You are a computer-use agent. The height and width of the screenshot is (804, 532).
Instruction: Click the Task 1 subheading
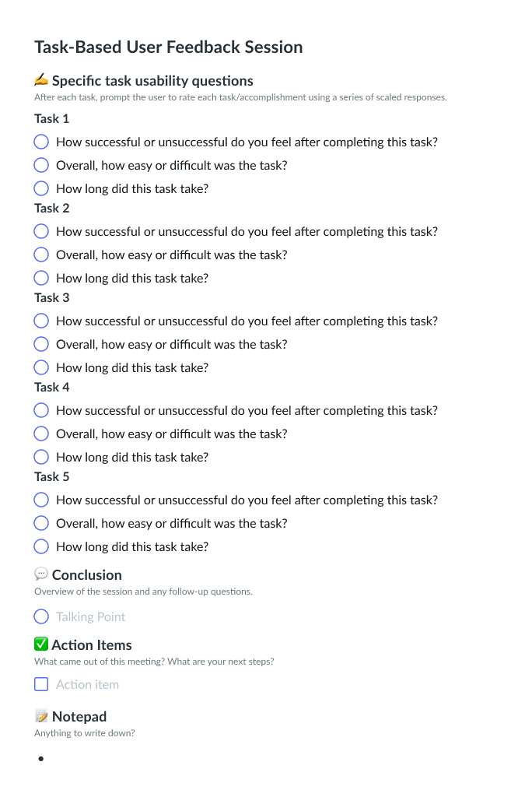52,118
